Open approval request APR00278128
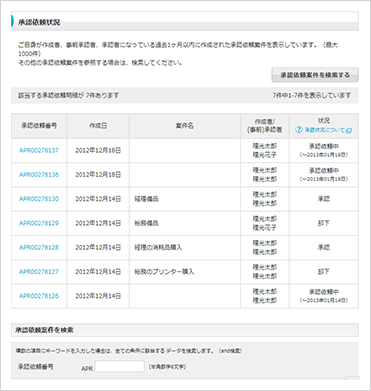371x391 pixels. (39, 248)
